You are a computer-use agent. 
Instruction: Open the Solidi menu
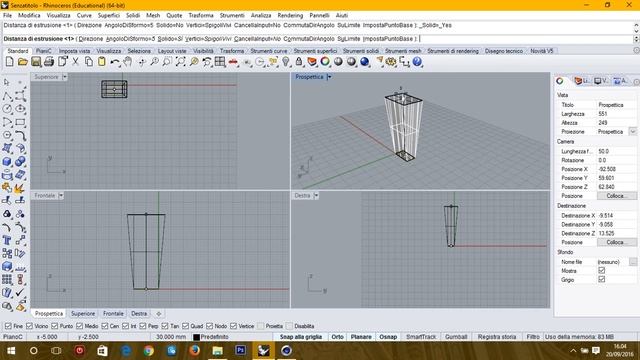click(x=133, y=15)
